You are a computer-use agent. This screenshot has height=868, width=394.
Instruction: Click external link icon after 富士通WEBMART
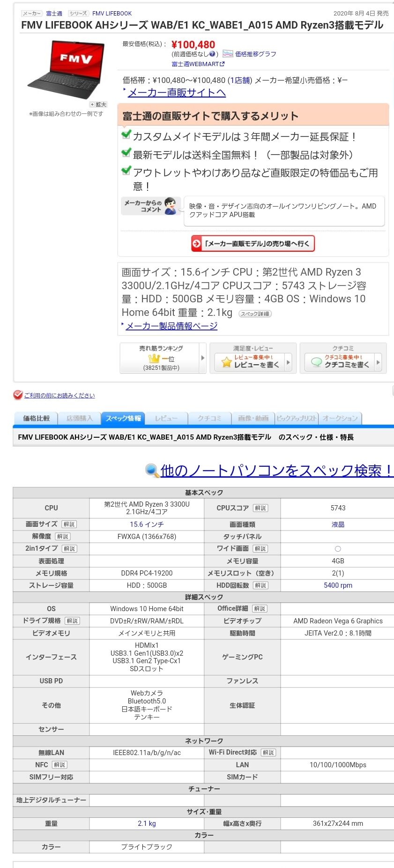[222, 64]
